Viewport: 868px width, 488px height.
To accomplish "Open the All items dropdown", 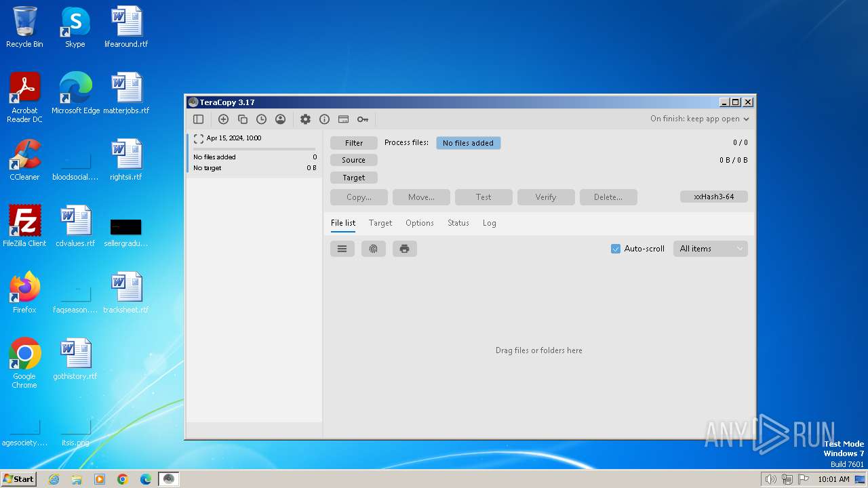I will (x=710, y=249).
